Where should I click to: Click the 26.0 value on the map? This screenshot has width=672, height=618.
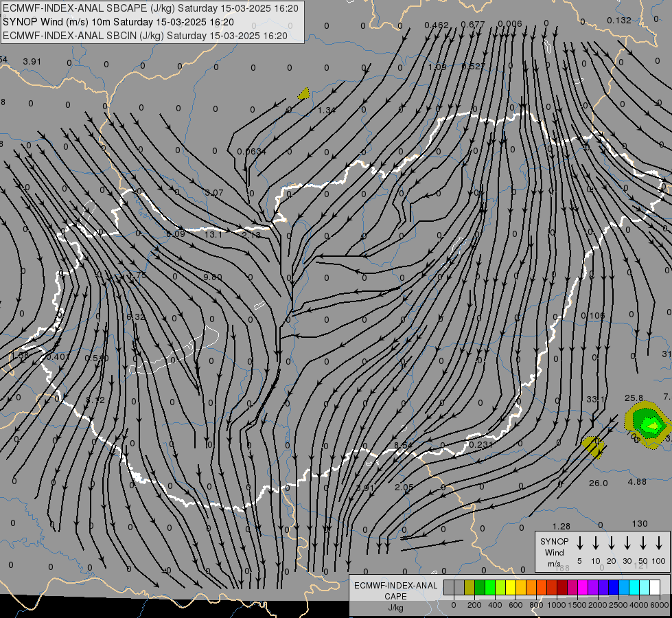599,483
